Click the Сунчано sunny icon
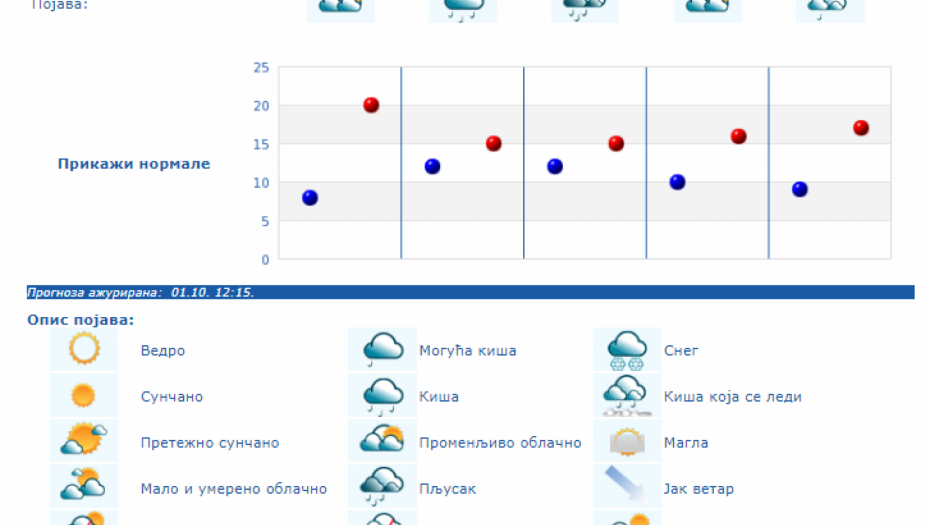Viewport: 930px width, 525px height. click(x=84, y=396)
